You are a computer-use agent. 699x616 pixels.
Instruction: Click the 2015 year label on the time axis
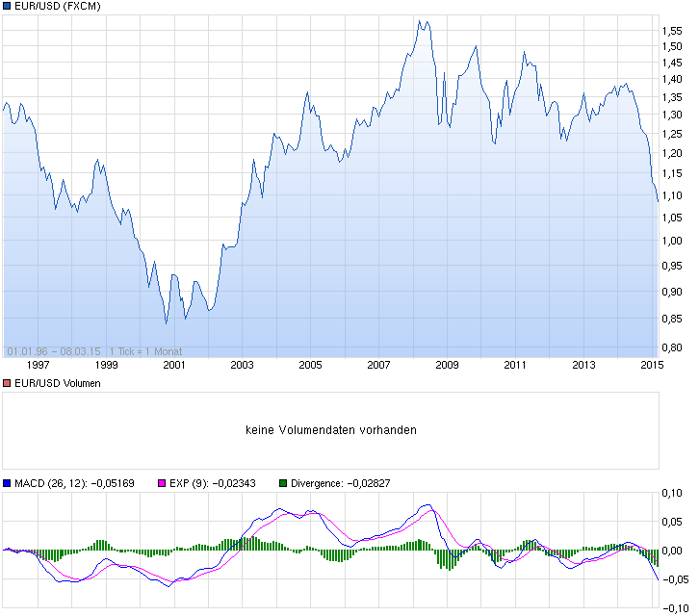(x=652, y=365)
